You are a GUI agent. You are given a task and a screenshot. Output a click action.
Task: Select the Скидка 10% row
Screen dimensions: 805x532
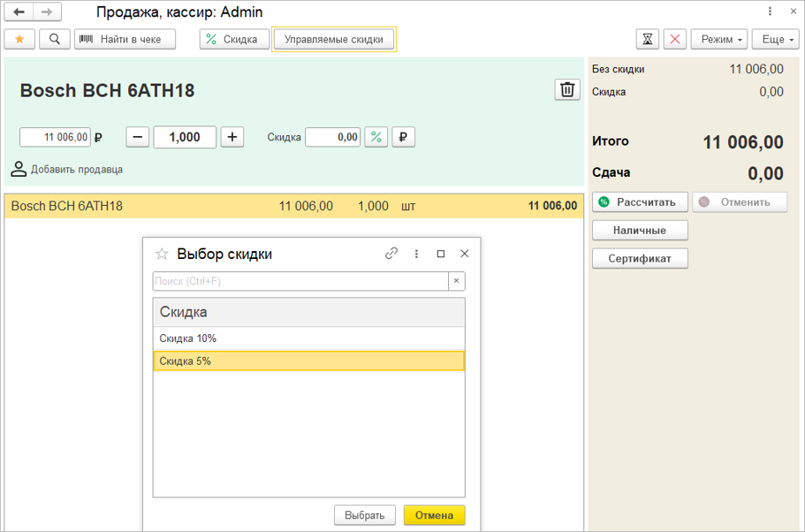point(309,338)
